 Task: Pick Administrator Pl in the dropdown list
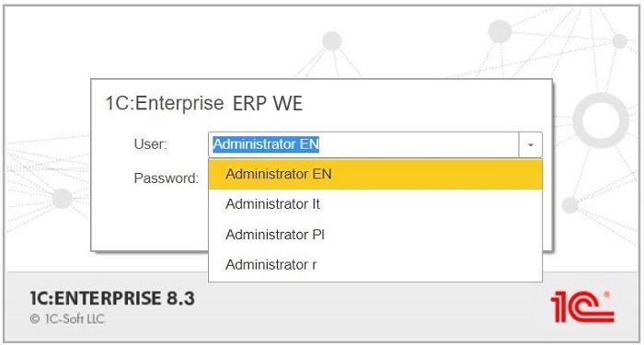(x=375, y=235)
